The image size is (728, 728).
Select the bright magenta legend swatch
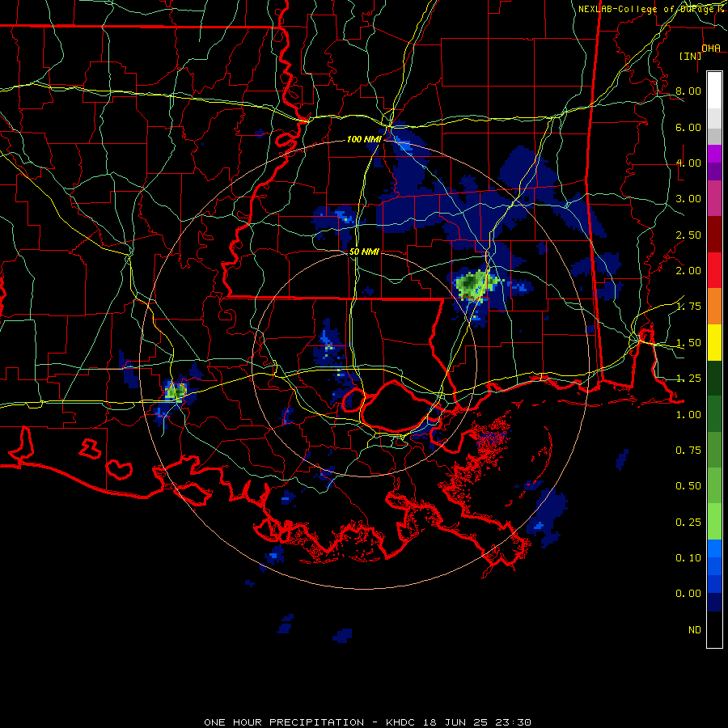tap(714, 154)
